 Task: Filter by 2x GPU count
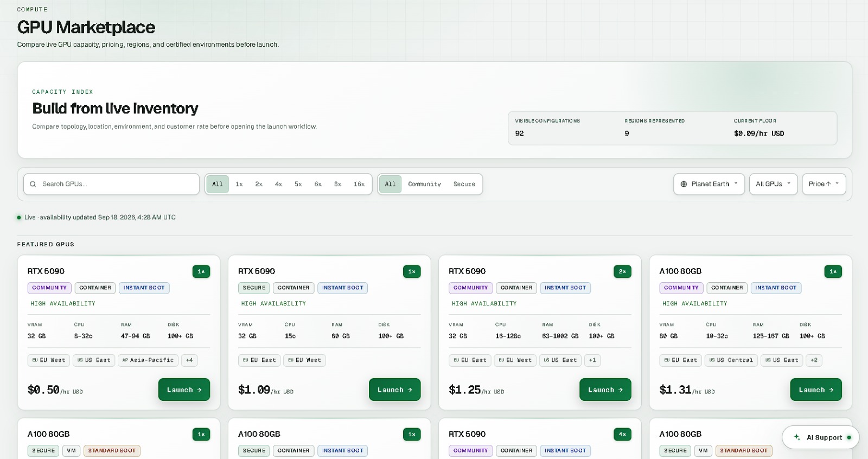tap(259, 184)
